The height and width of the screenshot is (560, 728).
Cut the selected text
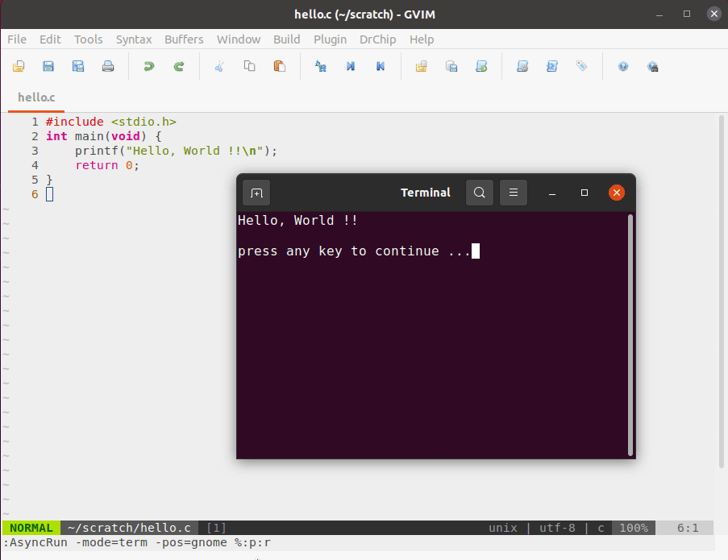point(219,66)
